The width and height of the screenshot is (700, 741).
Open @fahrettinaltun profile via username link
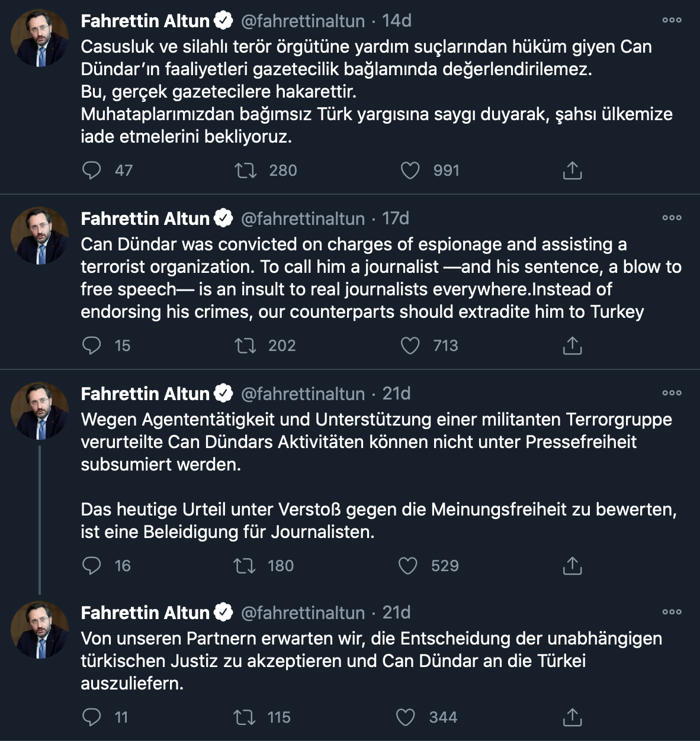click(303, 21)
